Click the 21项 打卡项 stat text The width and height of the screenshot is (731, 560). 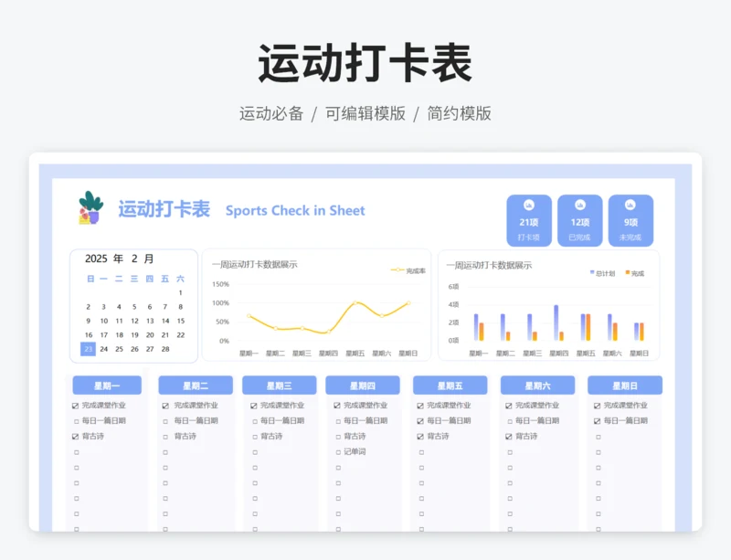[x=529, y=229]
